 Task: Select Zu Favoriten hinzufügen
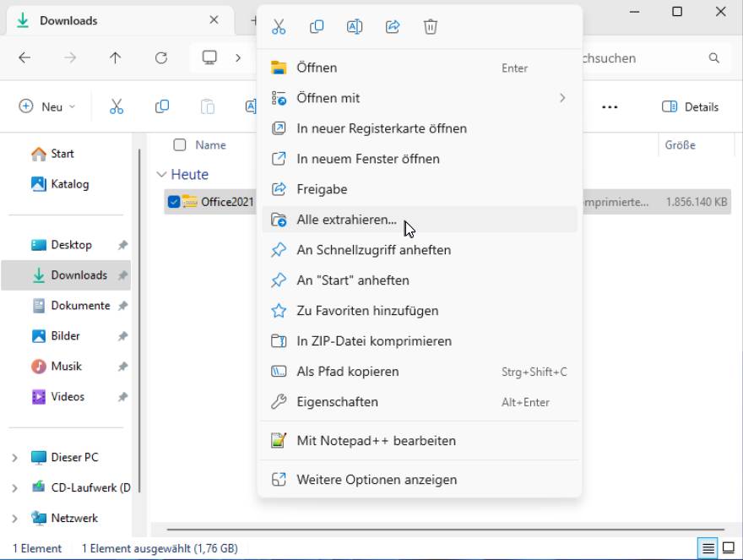tap(420, 311)
